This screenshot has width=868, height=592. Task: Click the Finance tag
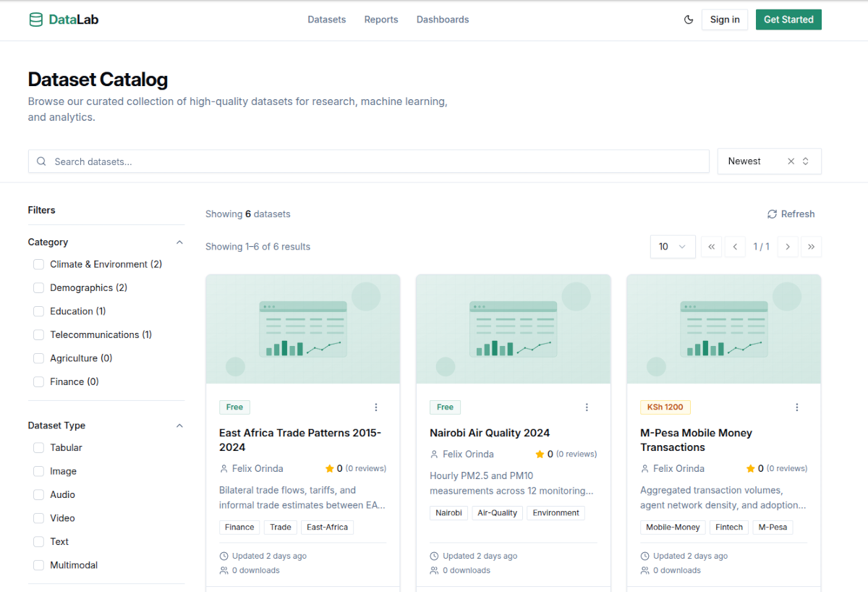(x=239, y=528)
